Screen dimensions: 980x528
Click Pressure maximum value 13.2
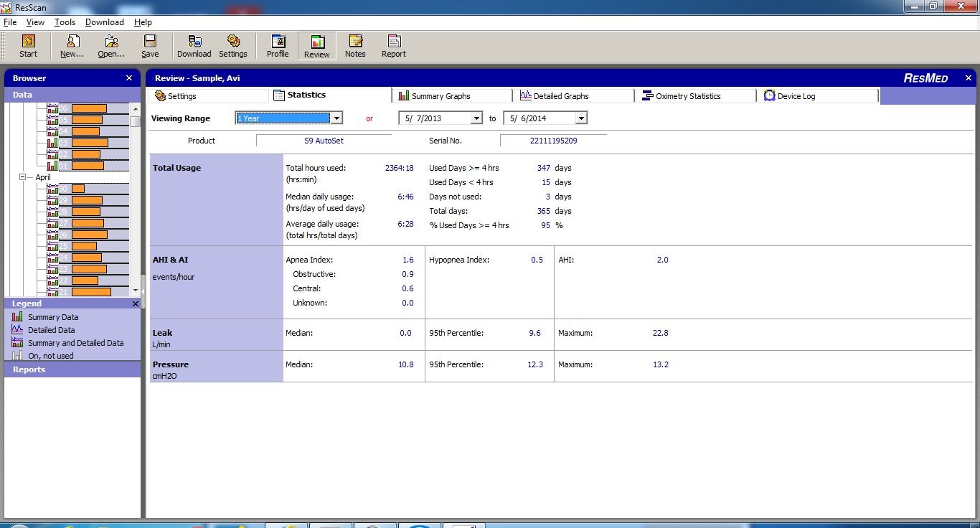point(661,364)
